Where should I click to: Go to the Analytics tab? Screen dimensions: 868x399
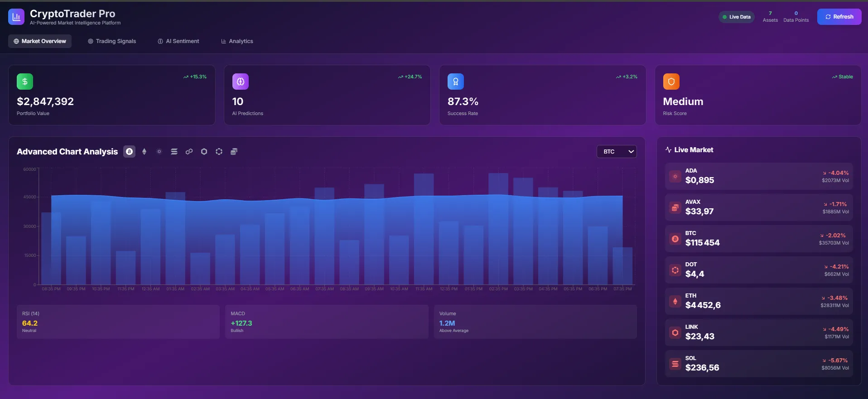237,41
